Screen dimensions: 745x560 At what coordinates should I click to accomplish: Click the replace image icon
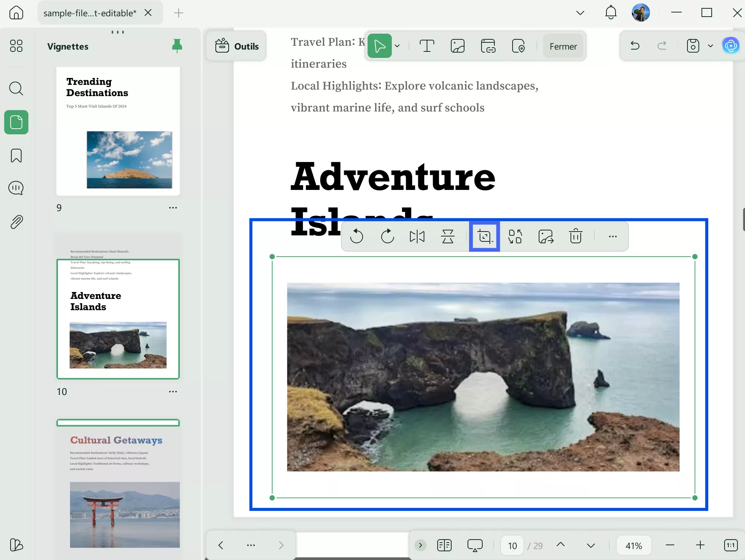pyautogui.click(x=515, y=236)
